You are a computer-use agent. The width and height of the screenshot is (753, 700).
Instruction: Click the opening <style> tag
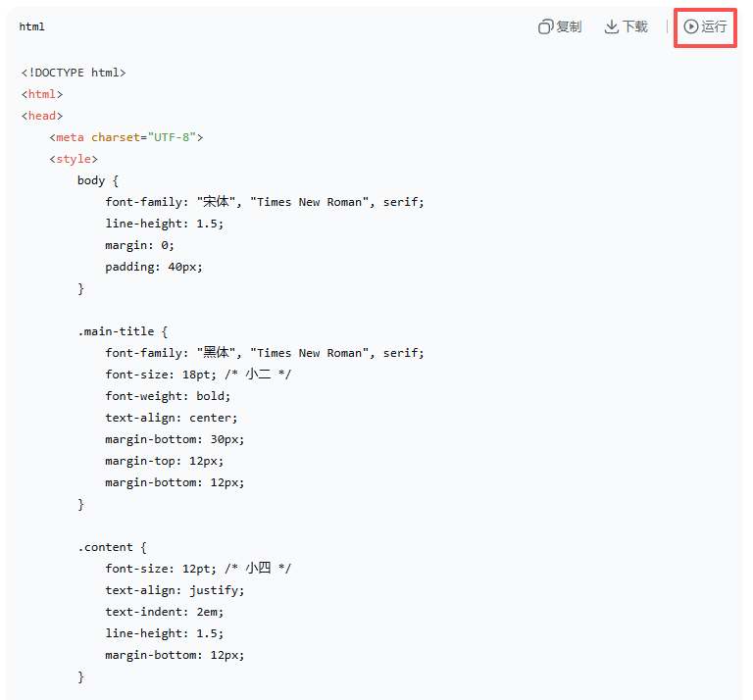click(x=74, y=159)
